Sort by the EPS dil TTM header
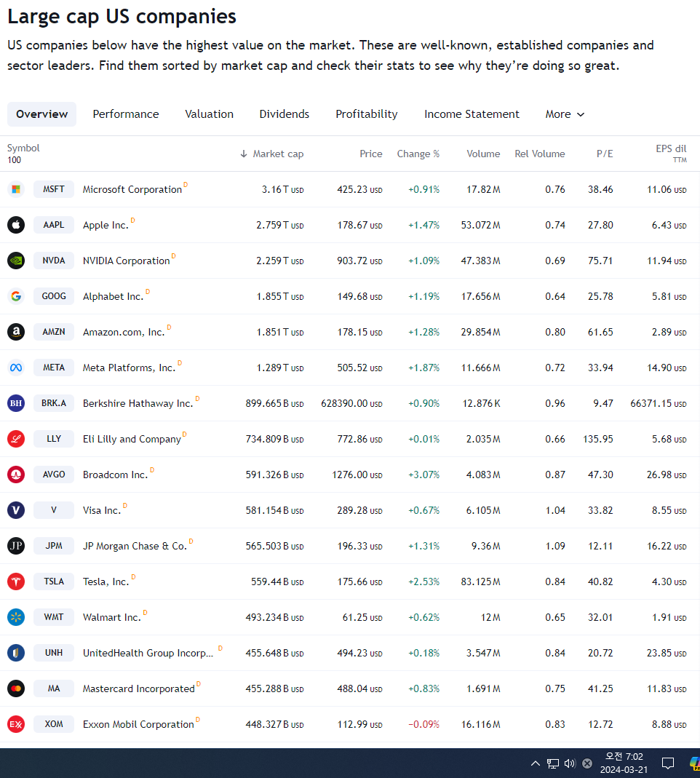700x778 pixels. (x=671, y=154)
